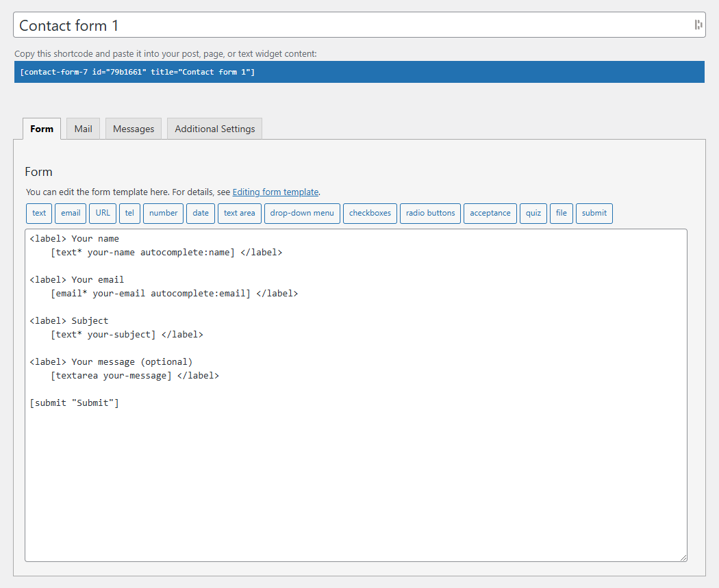Switch to the Messages tab

click(x=133, y=129)
